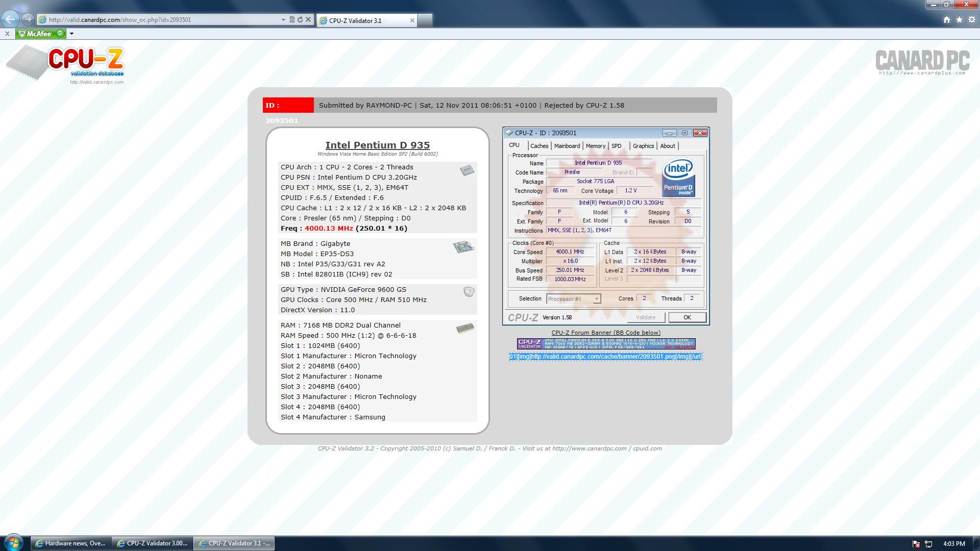Refresh the page with the reload icon

300,20
